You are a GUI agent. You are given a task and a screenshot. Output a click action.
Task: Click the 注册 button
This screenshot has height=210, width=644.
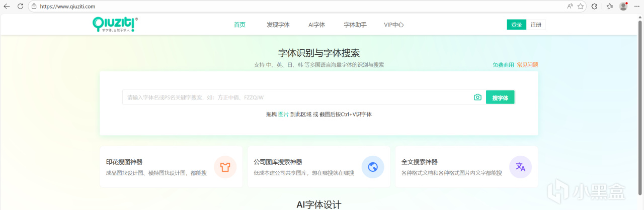click(x=536, y=25)
